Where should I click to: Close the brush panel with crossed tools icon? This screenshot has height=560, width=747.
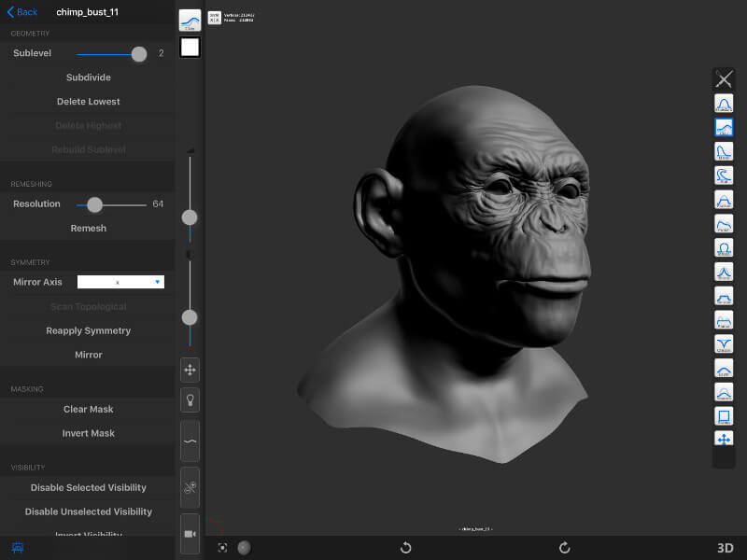(x=724, y=79)
